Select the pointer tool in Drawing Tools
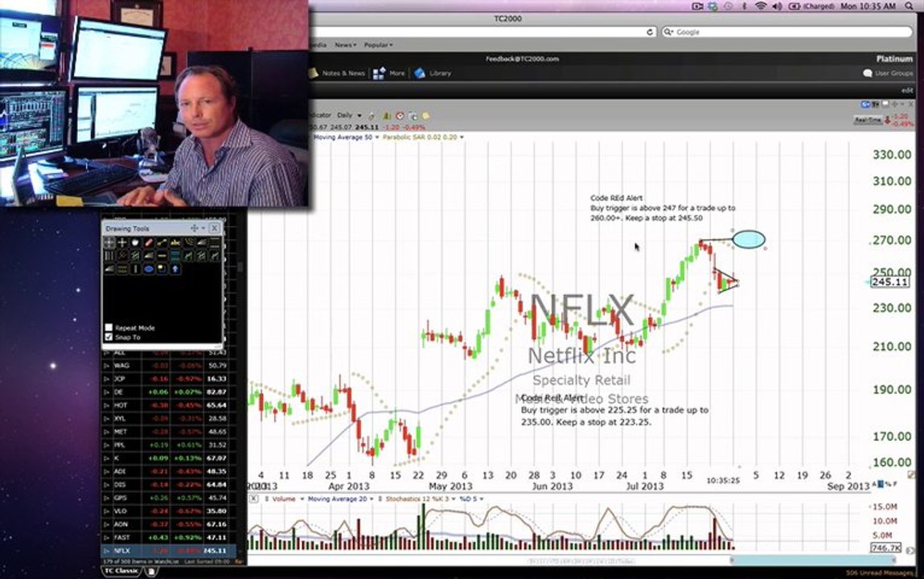 [x=109, y=242]
